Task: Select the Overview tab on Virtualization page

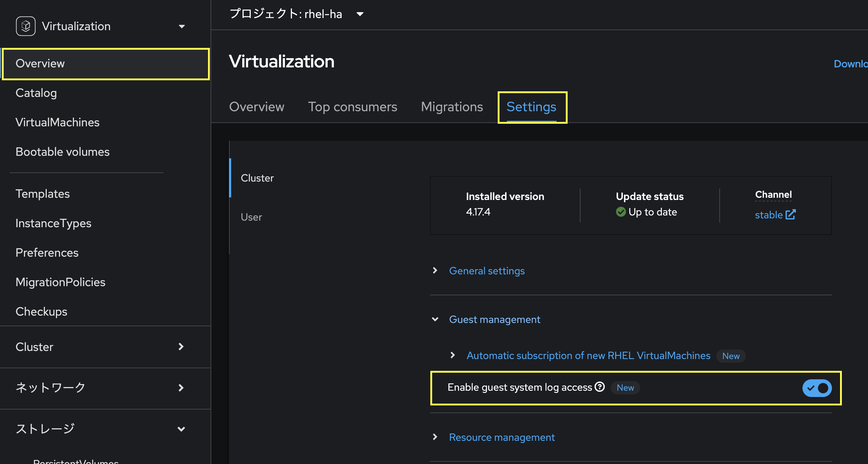Action: tap(257, 107)
